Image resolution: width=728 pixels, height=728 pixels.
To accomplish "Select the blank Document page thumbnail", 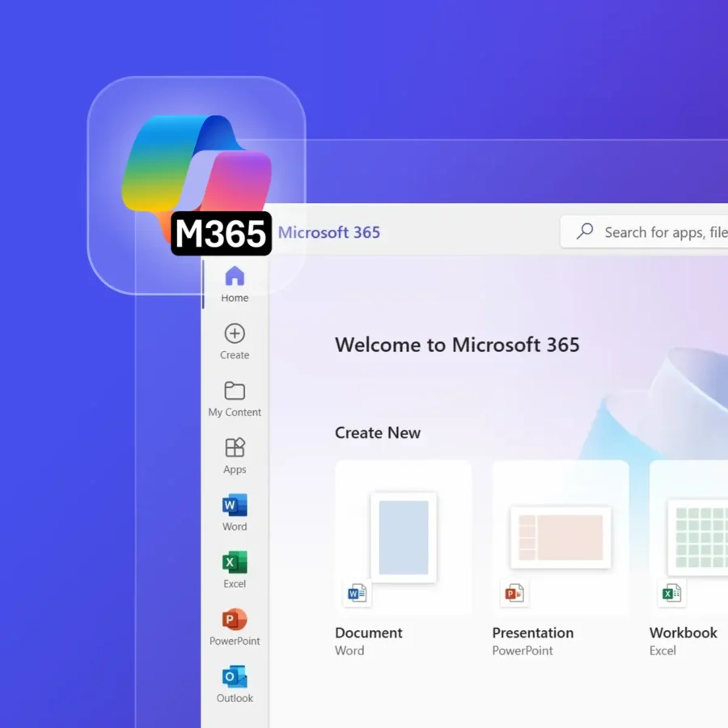I will point(404,537).
